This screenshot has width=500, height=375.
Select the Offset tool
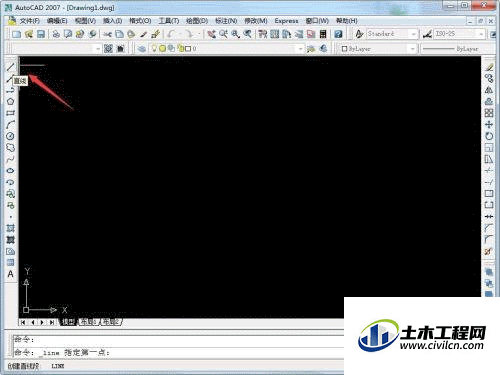point(489,101)
